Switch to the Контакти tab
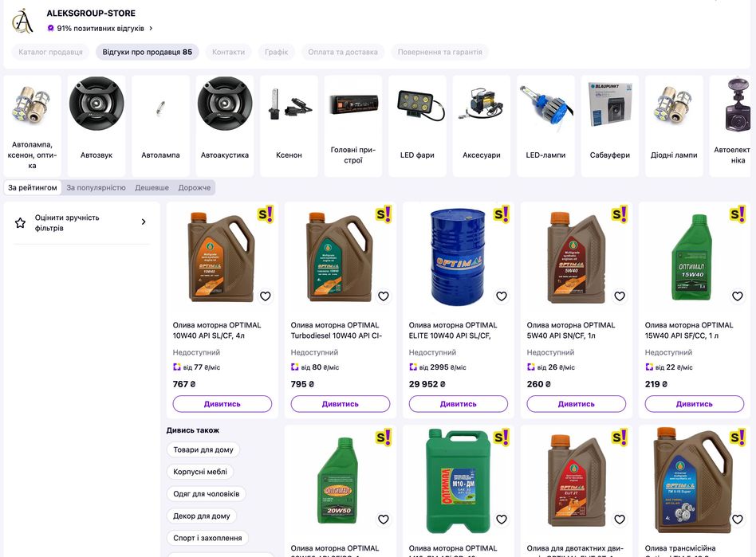The width and height of the screenshot is (756, 557). coord(229,52)
